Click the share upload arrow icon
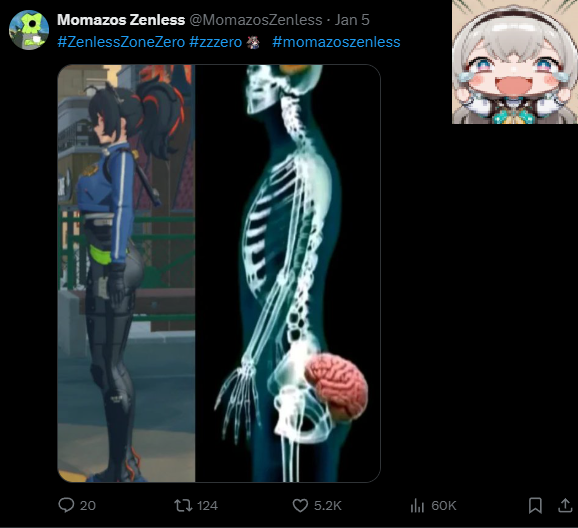This screenshot has width=578, height=528. [x=565, y=505]
